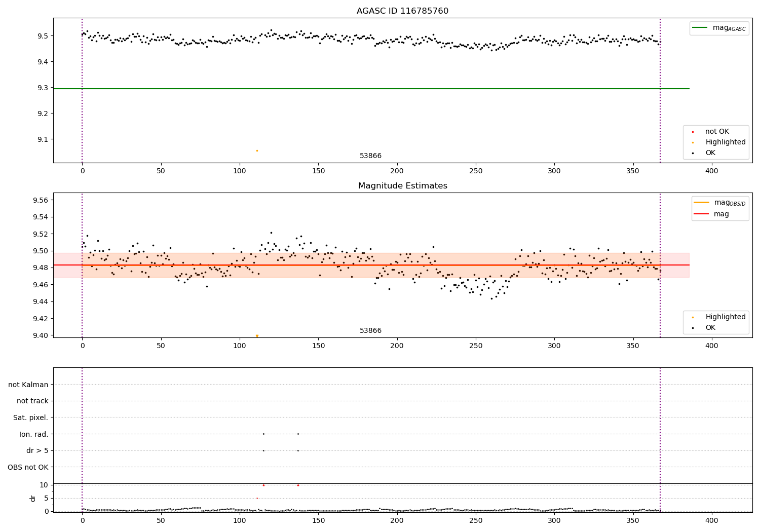Click 'Highlighted' in Magnitude Estimates legend
This screenshot has width=760, height=532.
725,317
